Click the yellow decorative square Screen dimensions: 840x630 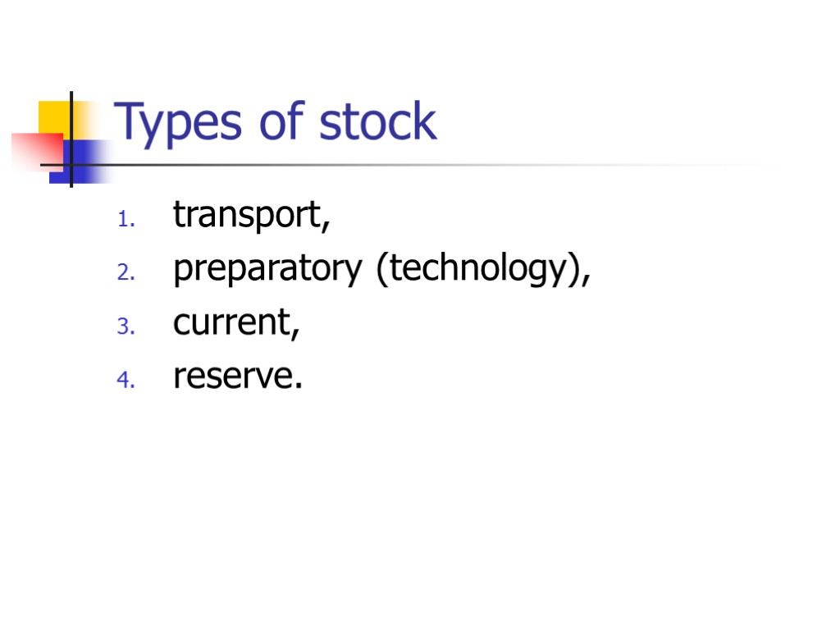coord(52,115)
